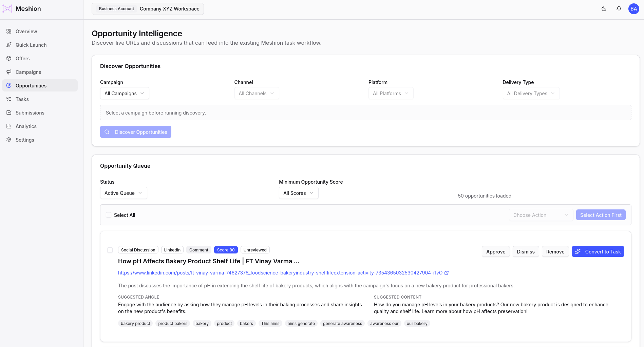Toggle dark mode with the moon icon
This screenshot has height=347, width=644.
[604, 9]
